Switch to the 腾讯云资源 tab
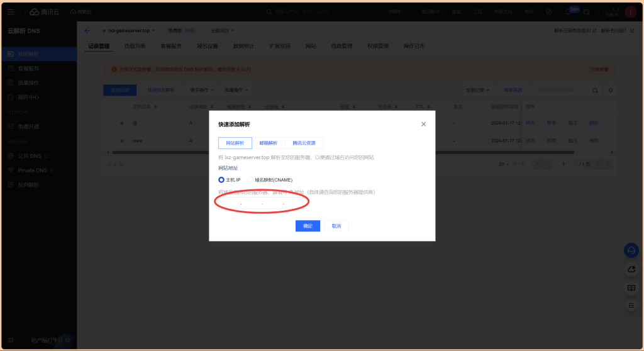The width and height of the screenshot is (644, 351). click(304, 143)
